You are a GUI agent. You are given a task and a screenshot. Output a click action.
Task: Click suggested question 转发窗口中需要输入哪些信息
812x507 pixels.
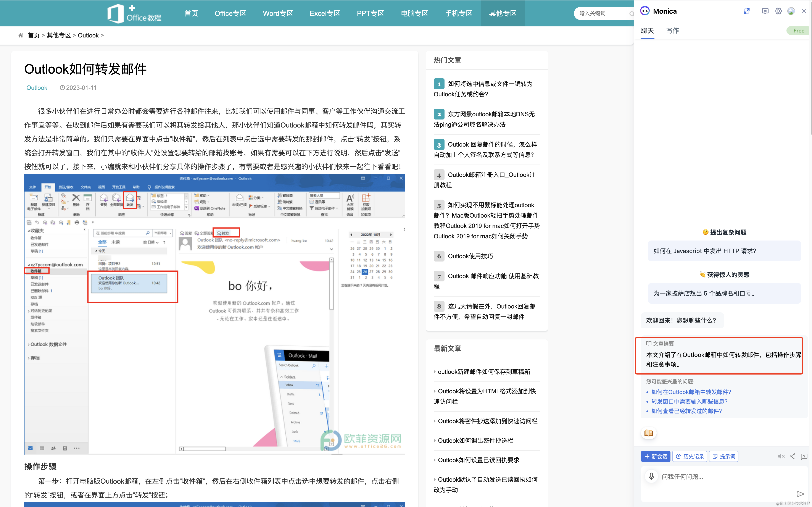pos(689,401)
